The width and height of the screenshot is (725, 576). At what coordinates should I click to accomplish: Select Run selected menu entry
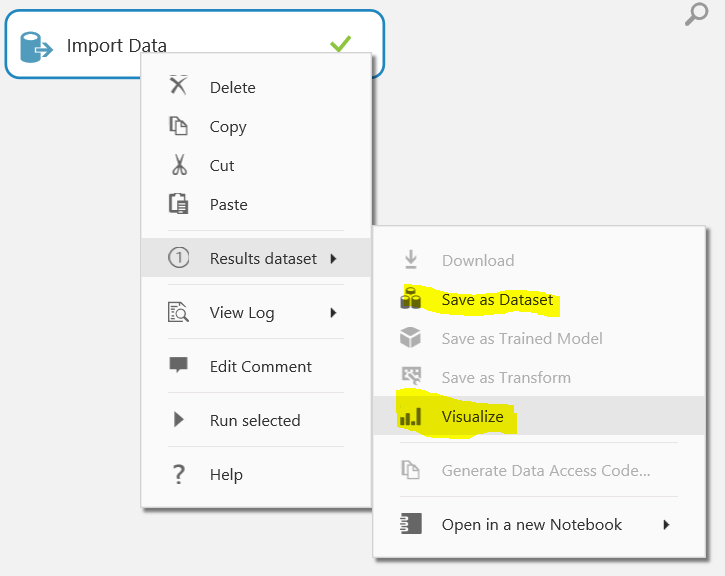[x=256, y=420]
